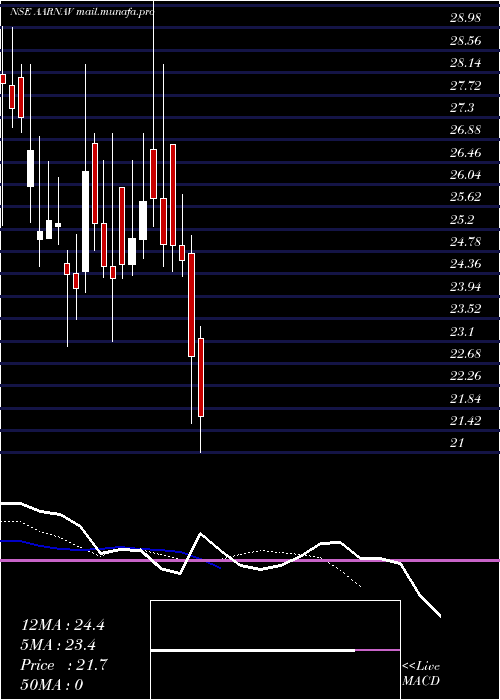500x700 pixels.
Task: Click the 28.98 price axis label
Action: click(x=465, y=18)
